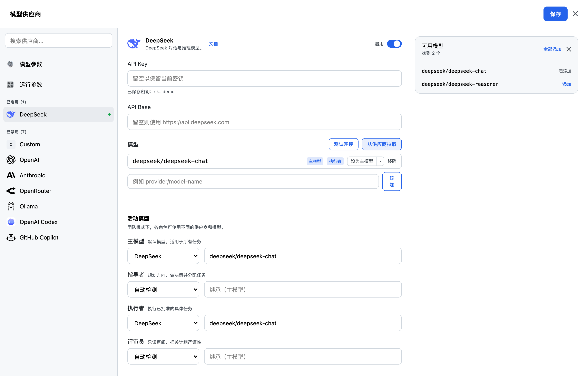Click deepseek/deepseek-chat in available models
This screenshot has width=588, height=376.
click(x=454, y=71)
